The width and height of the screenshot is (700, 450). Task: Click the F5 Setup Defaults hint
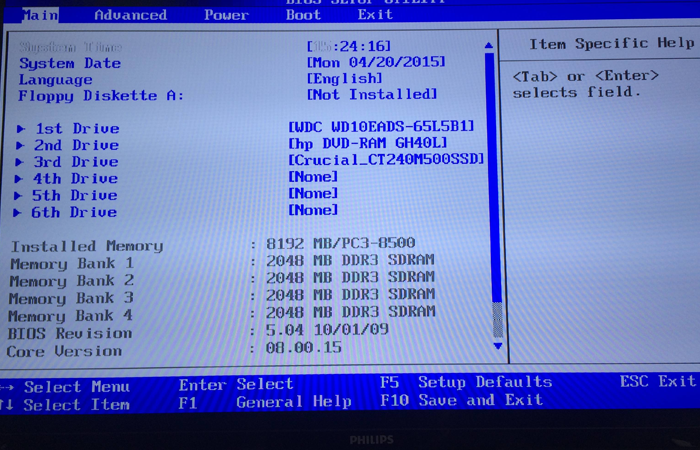click(x=466, y=383)
